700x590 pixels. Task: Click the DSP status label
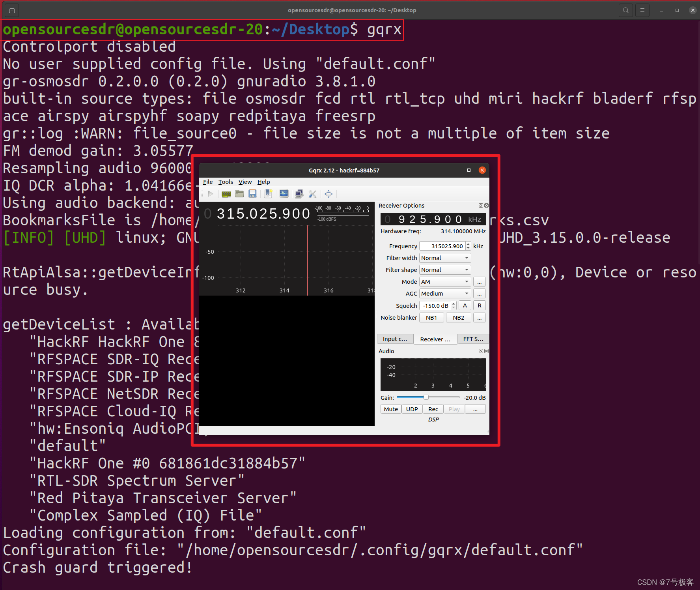pos(433,420)
